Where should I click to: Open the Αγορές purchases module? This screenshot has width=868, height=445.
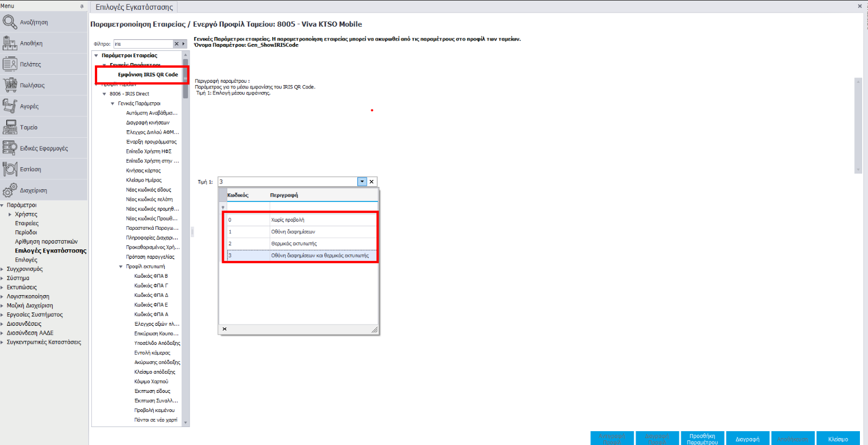pos(43,106)
